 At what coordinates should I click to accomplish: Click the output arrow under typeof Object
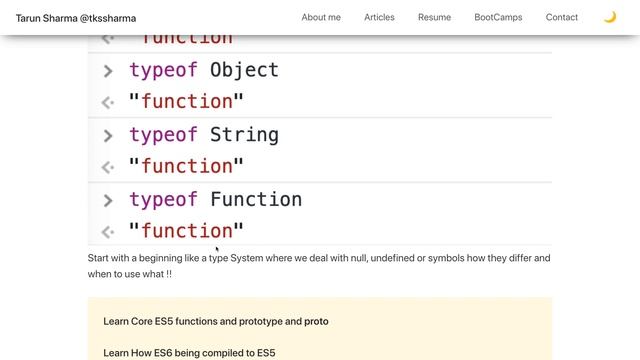[x=108, y=102]
